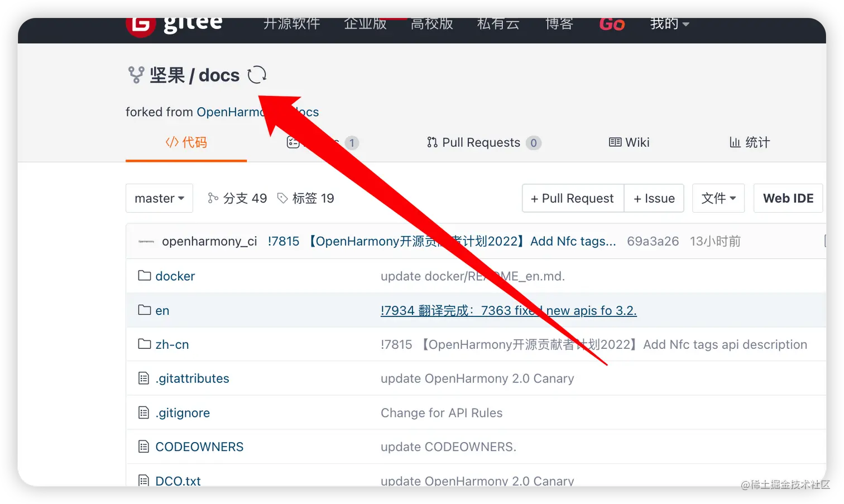Open zh-cn row's !7815 commit message

coord(594,344)
